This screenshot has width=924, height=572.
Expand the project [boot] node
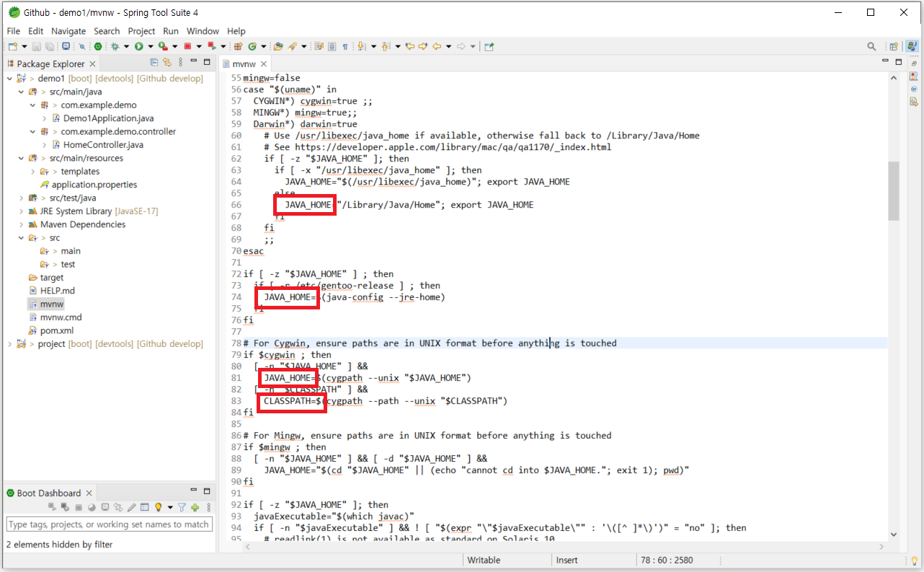point(9,344)
